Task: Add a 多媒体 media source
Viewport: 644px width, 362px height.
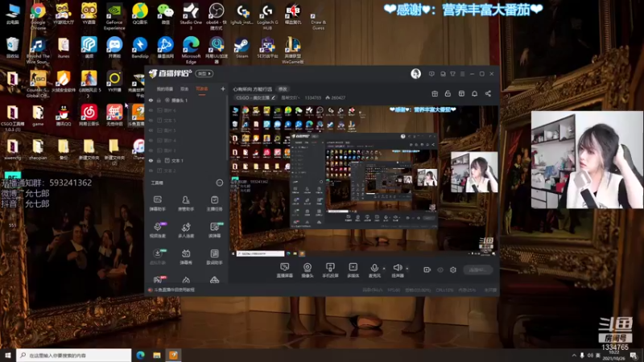Action: [353, 270]
